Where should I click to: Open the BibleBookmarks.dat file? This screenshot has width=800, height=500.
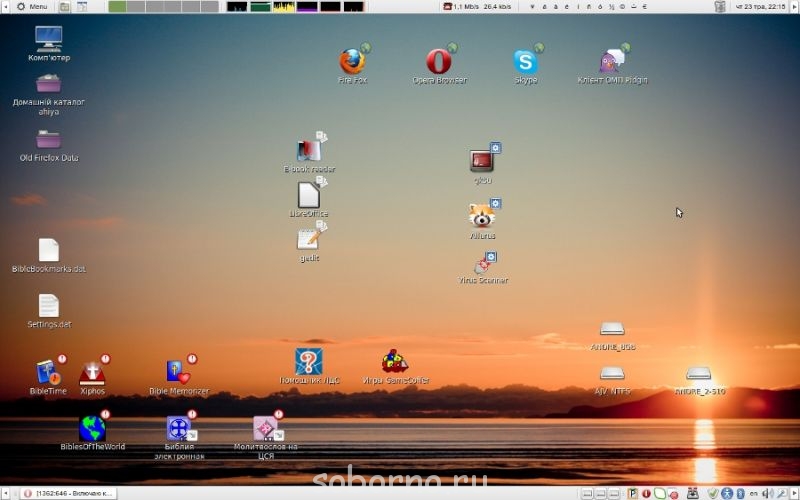click(x=48, y=250)
